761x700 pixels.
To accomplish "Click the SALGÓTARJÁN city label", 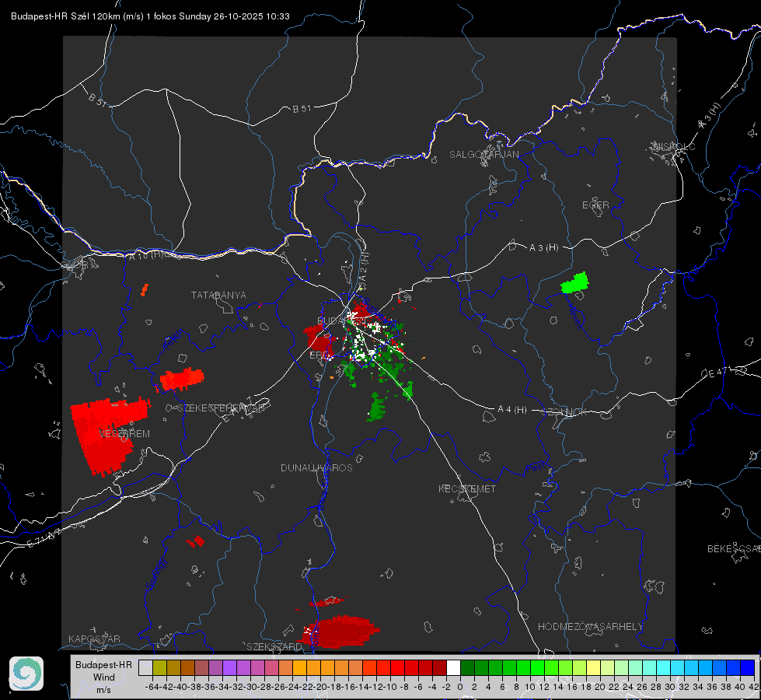I will pyautogui.click(x=483, y=155).
